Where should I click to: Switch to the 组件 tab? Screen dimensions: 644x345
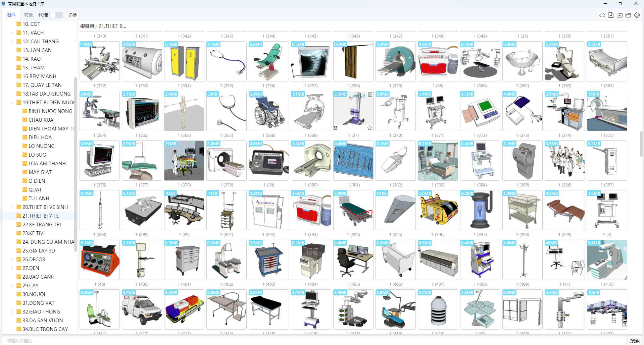tap(11, 15)
